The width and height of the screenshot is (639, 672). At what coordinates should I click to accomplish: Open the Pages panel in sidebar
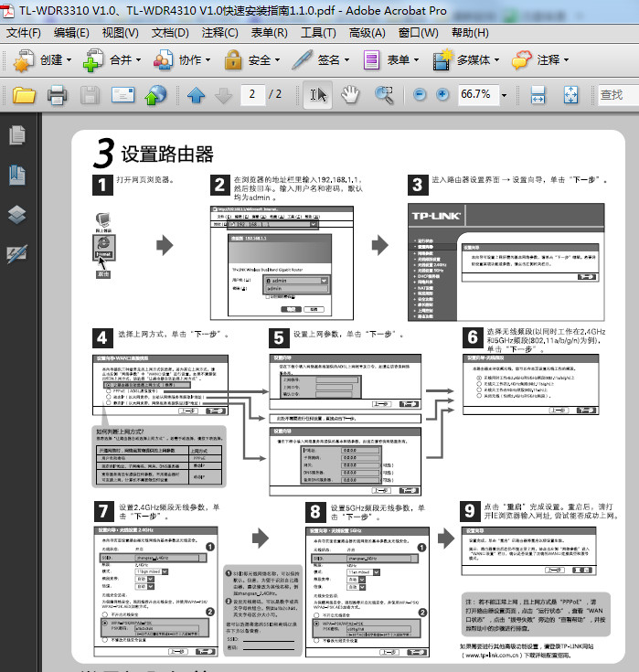[17, 135]
